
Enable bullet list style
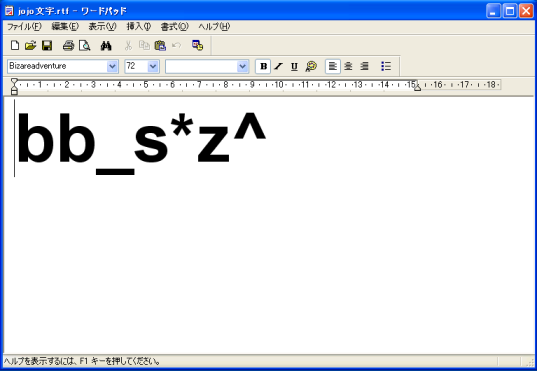coord(386,66)
